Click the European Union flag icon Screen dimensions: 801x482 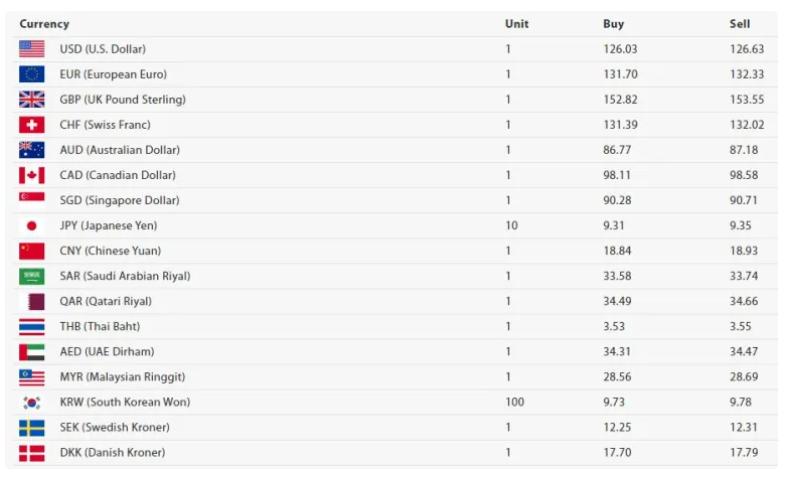click(31, 74)
